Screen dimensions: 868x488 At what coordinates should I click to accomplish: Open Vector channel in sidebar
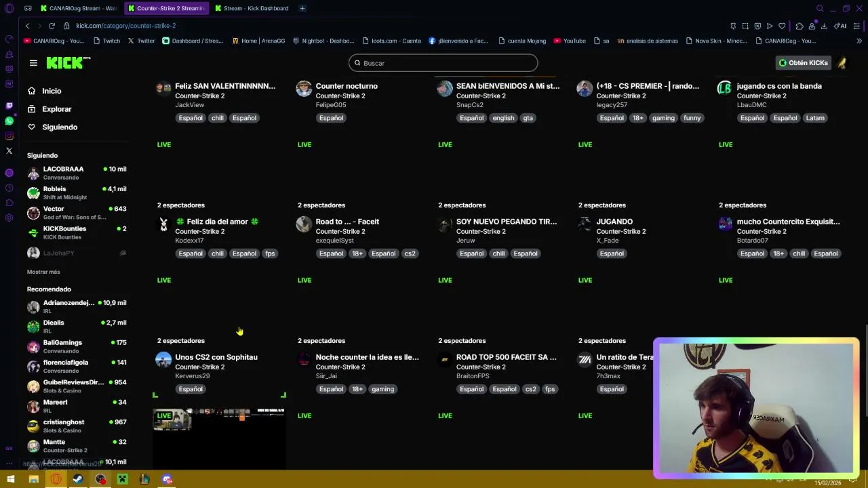click(77, 213)
